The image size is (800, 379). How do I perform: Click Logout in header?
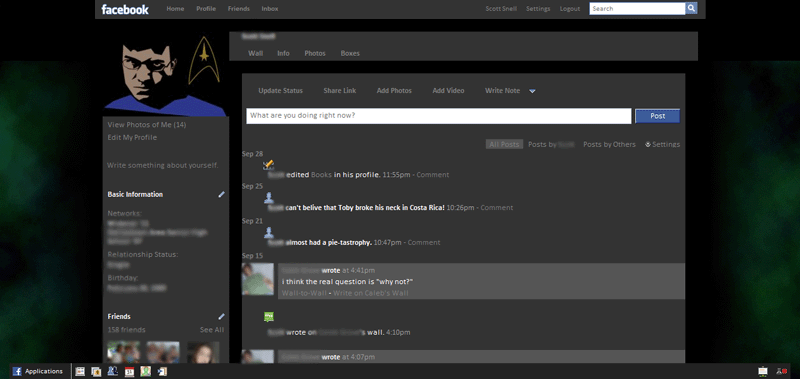coord(570,9)
